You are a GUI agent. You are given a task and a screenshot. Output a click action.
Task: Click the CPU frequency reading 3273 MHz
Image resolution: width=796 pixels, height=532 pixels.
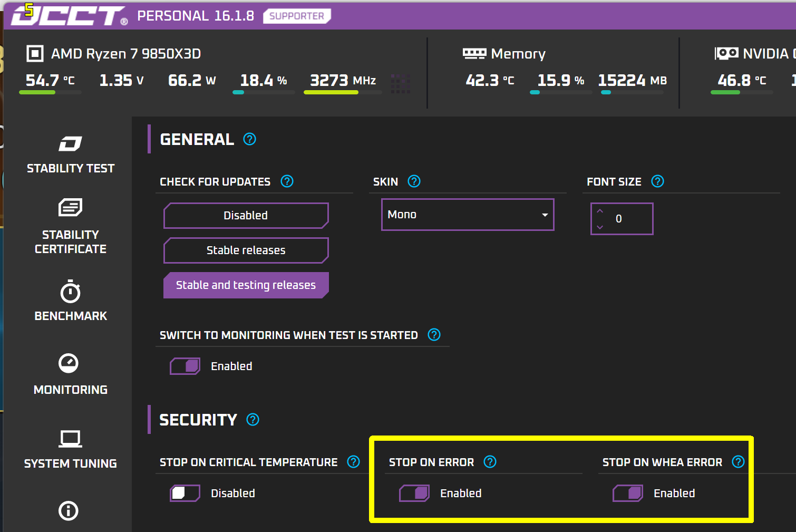pos(343,81)
